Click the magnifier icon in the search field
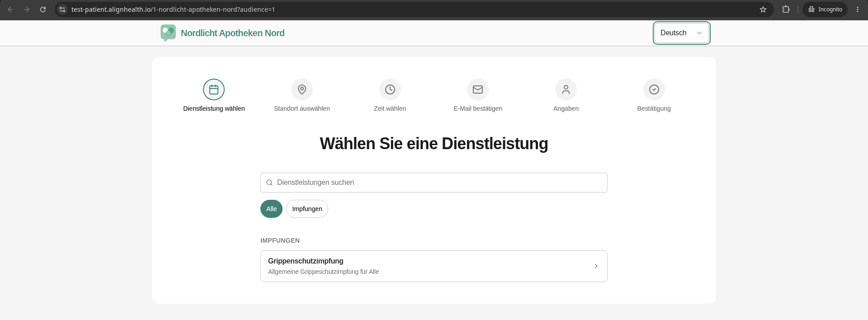This screenshot has width=868, height=320. pos(269,183)
